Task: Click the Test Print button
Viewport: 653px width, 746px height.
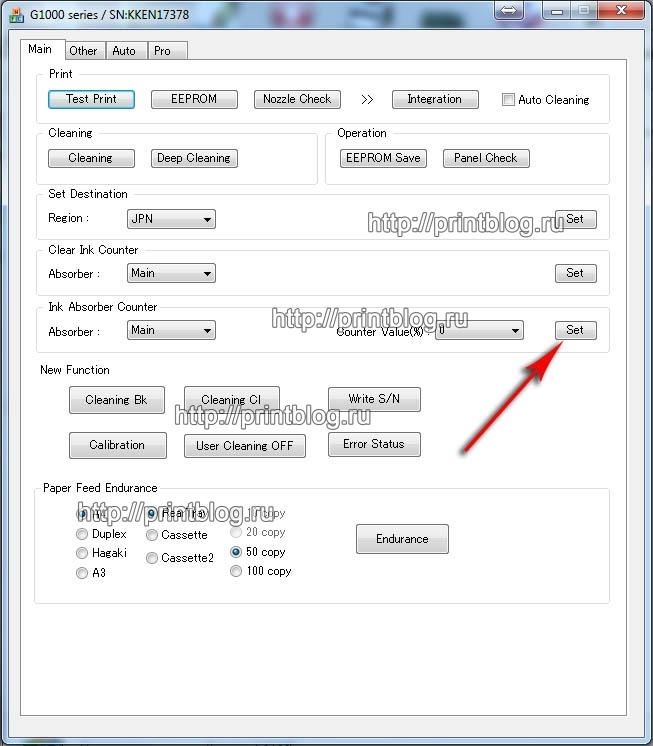Action: [x=91, y=99]
